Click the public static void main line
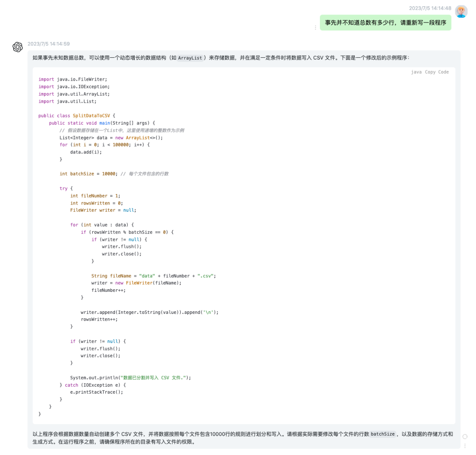476x455 pixels. point(102,123)
